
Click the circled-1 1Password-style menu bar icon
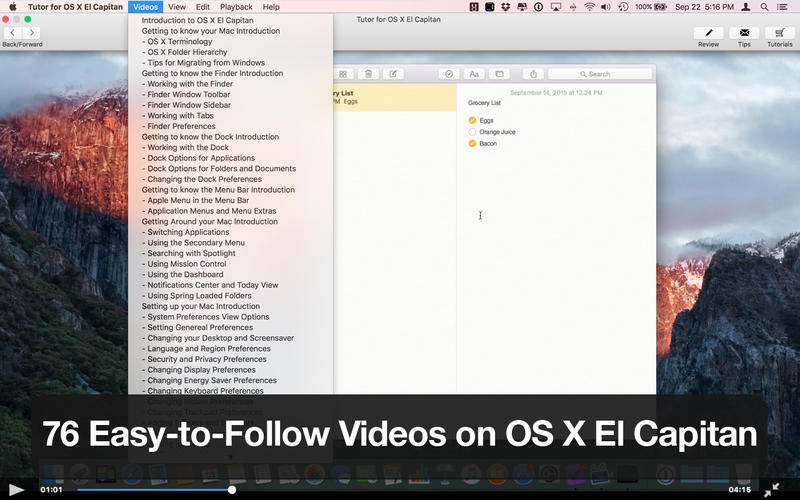pos(538,7)
